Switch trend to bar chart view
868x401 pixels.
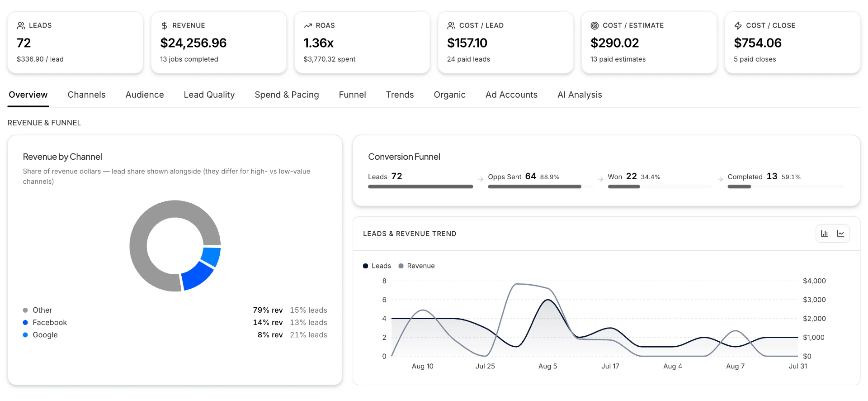[825, 234]
